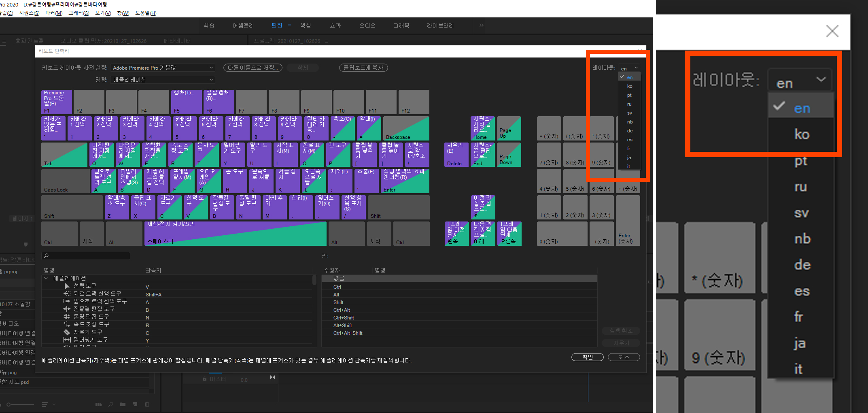
Task: Choose de in the unmagnified layout list
Action: (629, 131)
